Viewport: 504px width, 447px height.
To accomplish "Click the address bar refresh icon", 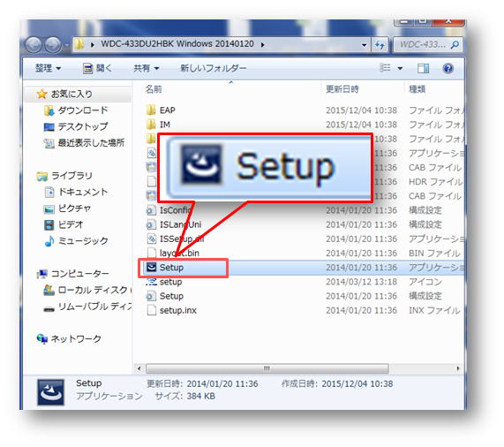I will (380, 45).
